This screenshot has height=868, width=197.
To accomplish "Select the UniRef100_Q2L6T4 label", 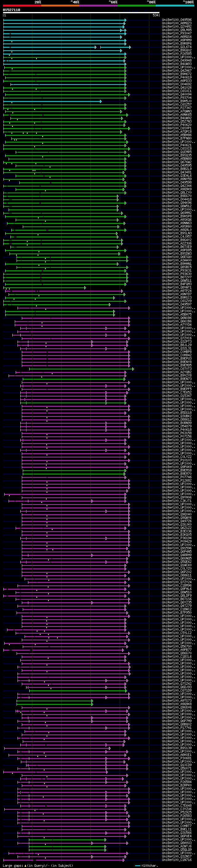I will [177, 47].
